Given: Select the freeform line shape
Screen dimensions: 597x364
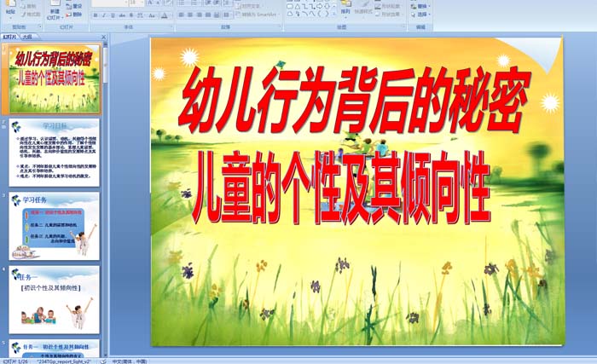Looking at the screenshot, I should [x=312, y=14].
